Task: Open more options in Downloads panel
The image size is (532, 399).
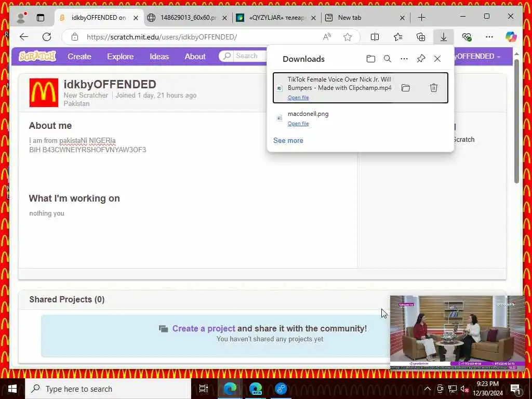Action: click(404, 59)
